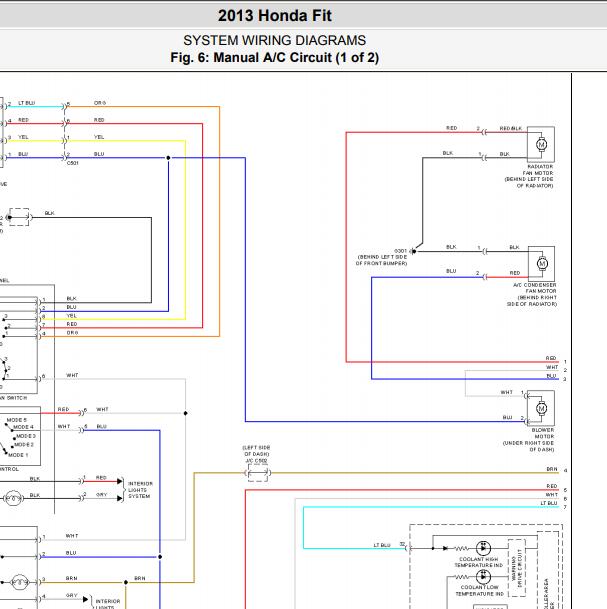Screen dimensions: 607x609
Task: Click the dashed connector box on the BLK wire
Action: 19,217
